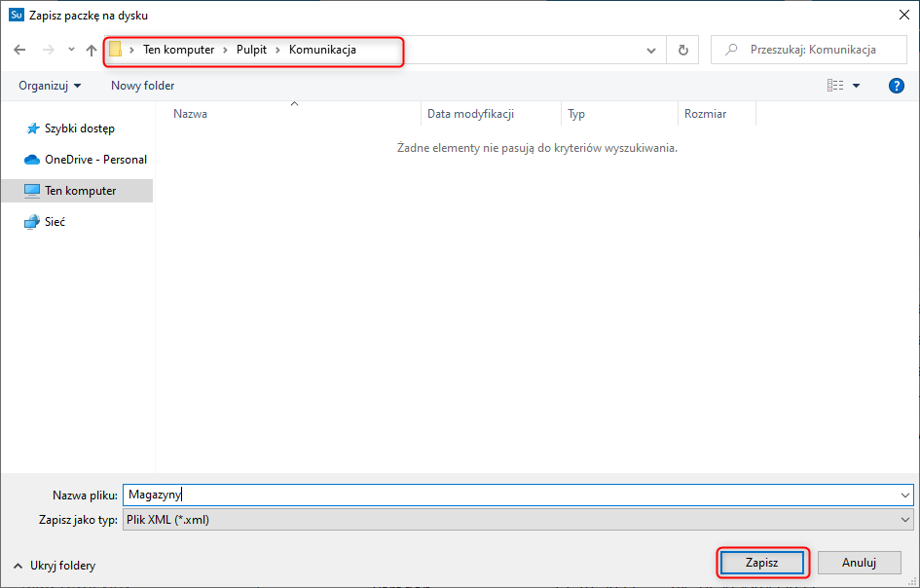Open help with the question mark icon
This screenshot has width=920, height=588.
896,86
